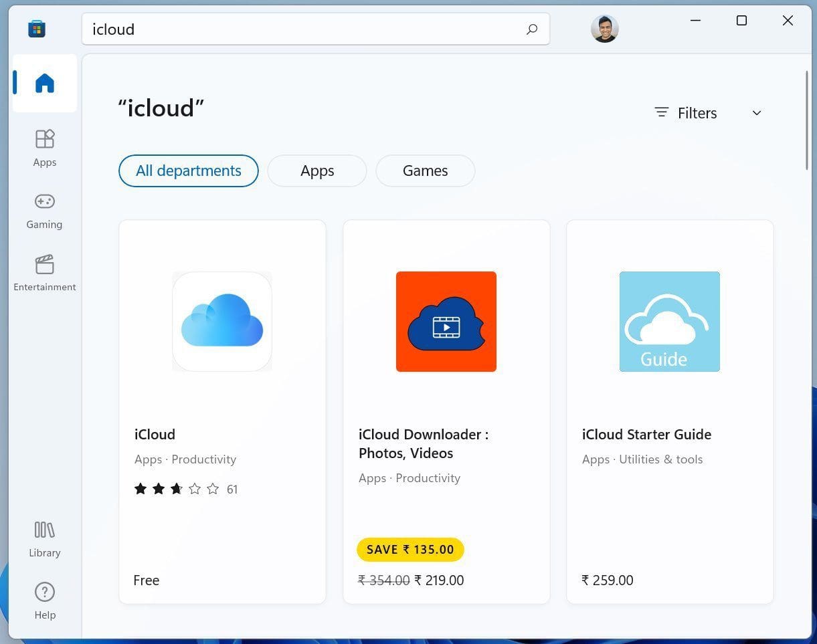Click the SAVE ₹ 135.00 badge
817x644 pixels.
click(x=410, y=550)
